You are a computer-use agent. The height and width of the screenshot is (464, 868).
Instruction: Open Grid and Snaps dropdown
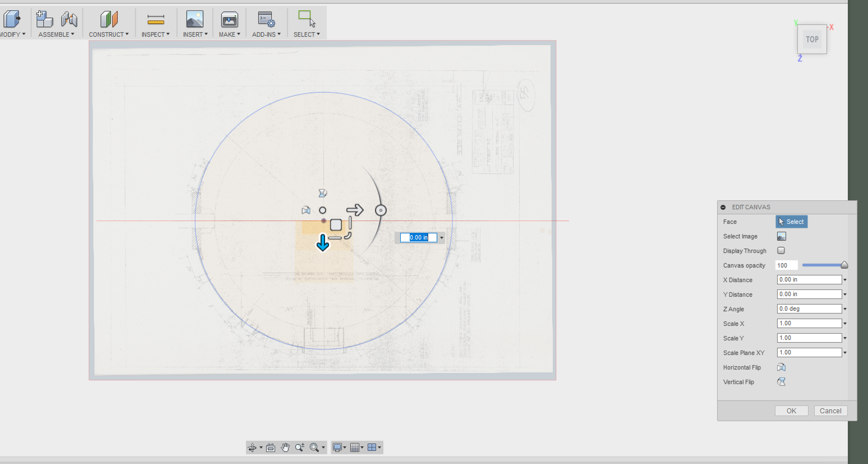click(x=356, y=447)
